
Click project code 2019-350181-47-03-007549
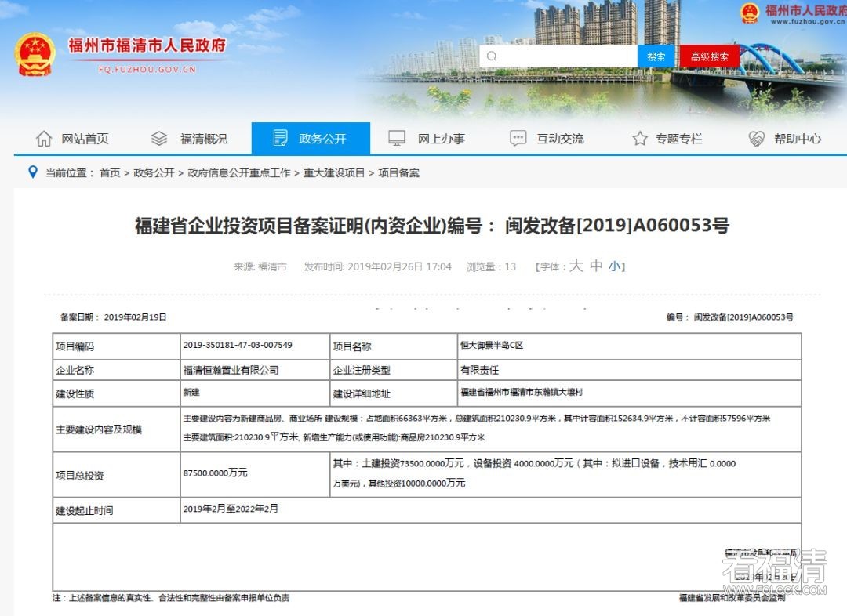pyautogui.click(x=238, y=344)
